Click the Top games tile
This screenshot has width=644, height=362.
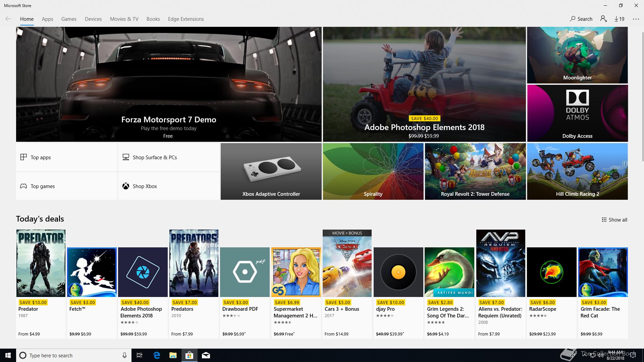coord(66,186)
